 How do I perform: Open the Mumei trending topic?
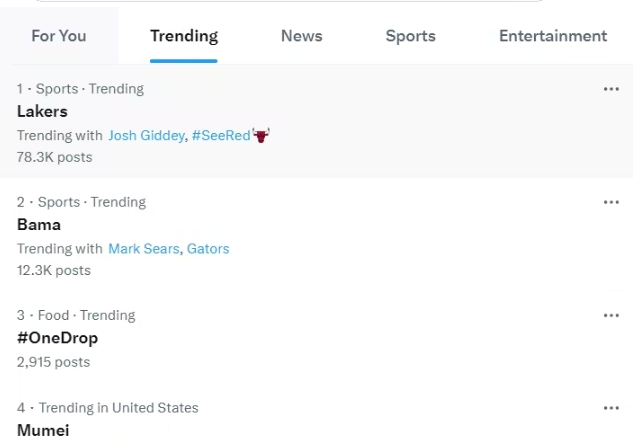(43, 430)
